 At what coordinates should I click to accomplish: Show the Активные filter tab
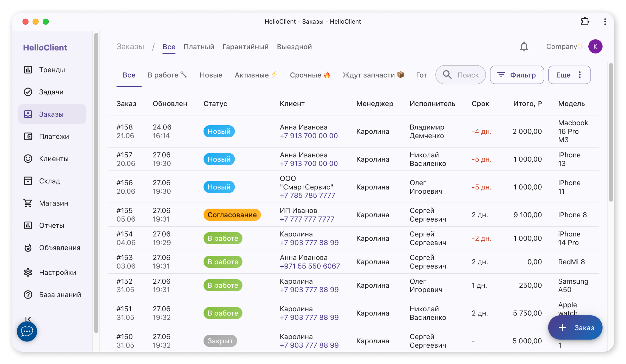point(256,75)
